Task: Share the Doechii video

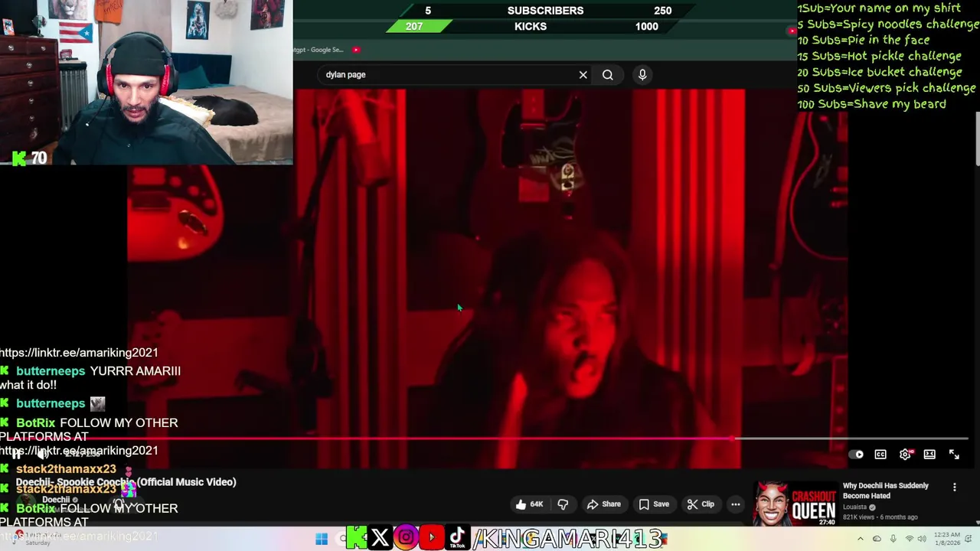Action: tap(603, 504)
